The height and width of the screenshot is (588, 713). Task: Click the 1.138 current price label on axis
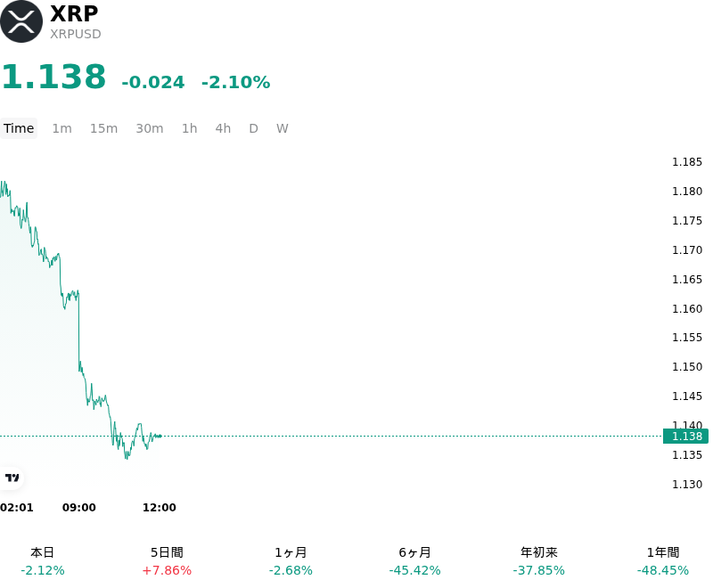click(x=685, y=437)
